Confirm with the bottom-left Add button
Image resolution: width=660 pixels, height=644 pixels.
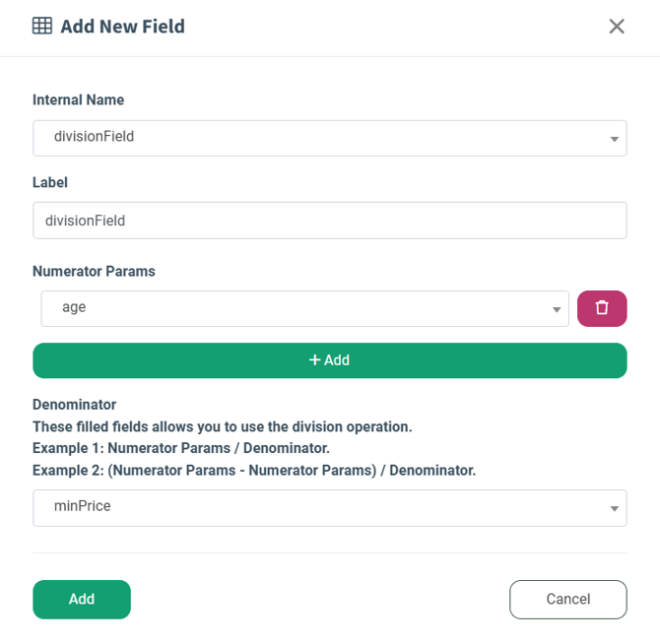[x=82, y=600]
